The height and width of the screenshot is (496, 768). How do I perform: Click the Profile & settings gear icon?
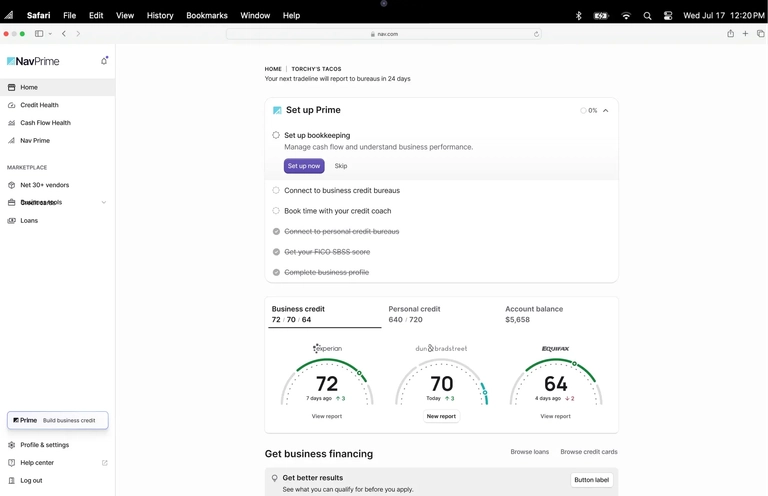tap(12, 445)
